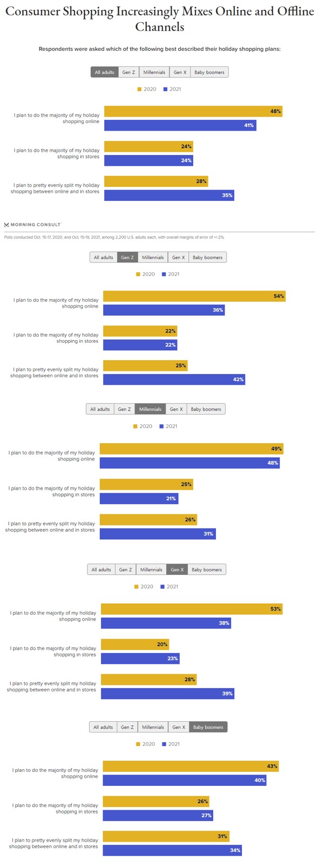Click the 48% yellow bar for all adults
This screenshot has height=868, width=319.
(193, 111)
